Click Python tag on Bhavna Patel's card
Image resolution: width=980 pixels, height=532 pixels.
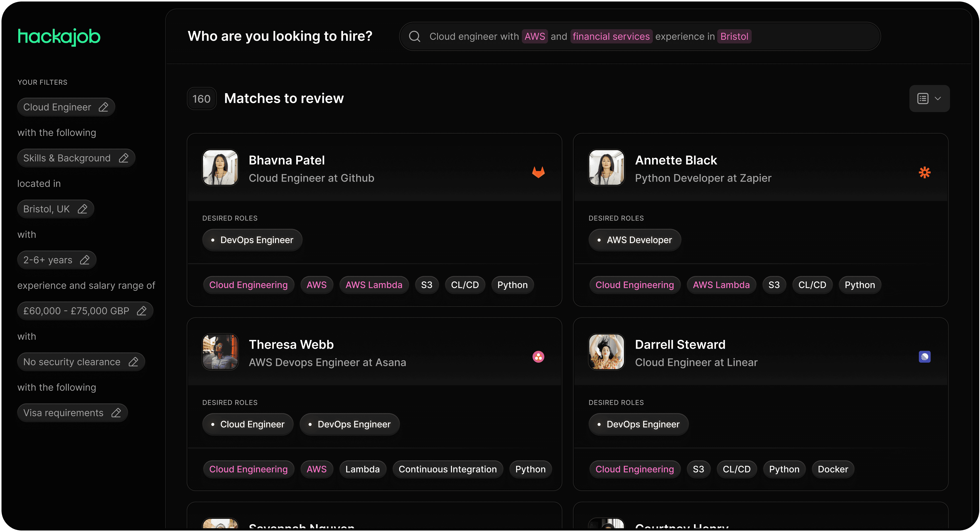pos(512,285)
